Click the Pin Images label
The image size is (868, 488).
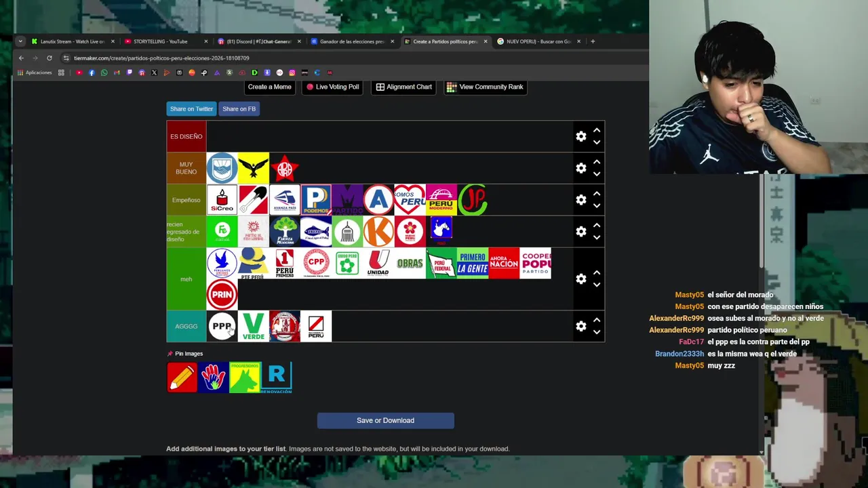click(x=189, y=353)
